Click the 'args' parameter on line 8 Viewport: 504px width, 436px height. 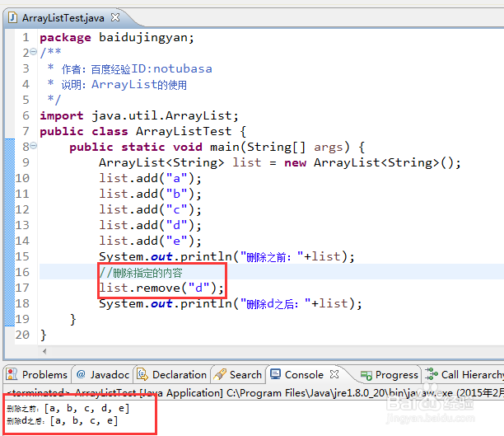pos(329,148)
